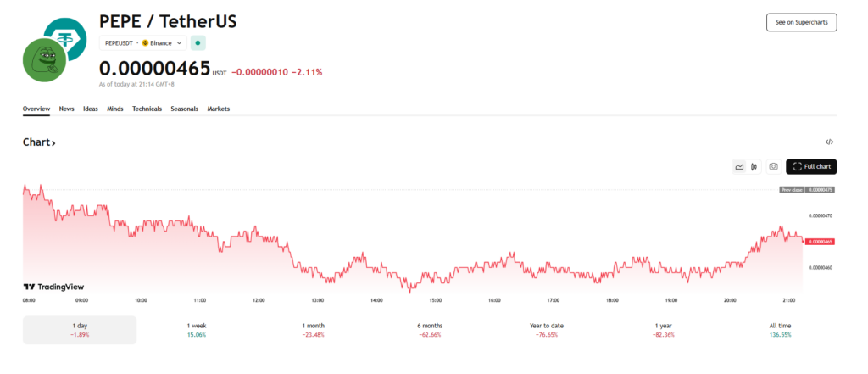Switch to area chart style icon

click(x=739, y=167)
